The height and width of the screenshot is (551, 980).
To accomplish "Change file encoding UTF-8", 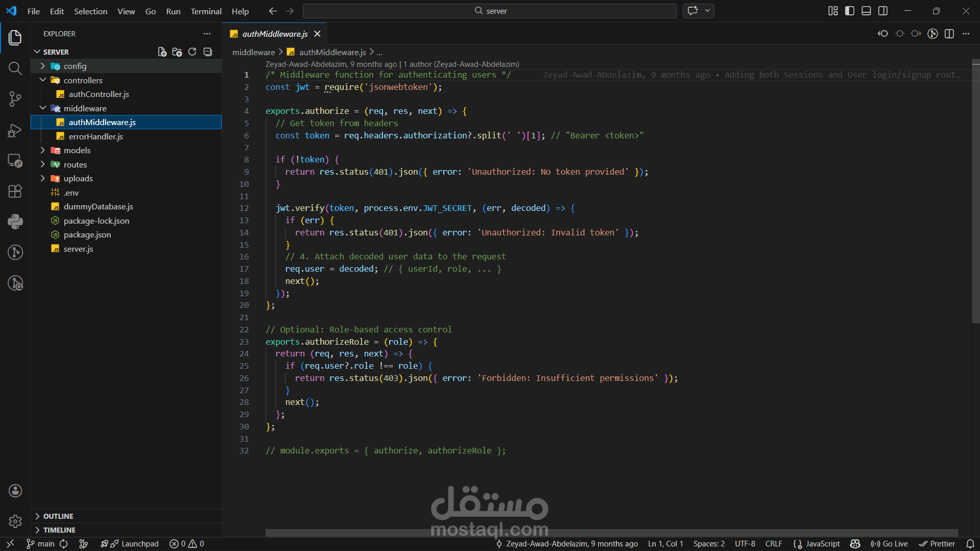I will click(745, 544).
